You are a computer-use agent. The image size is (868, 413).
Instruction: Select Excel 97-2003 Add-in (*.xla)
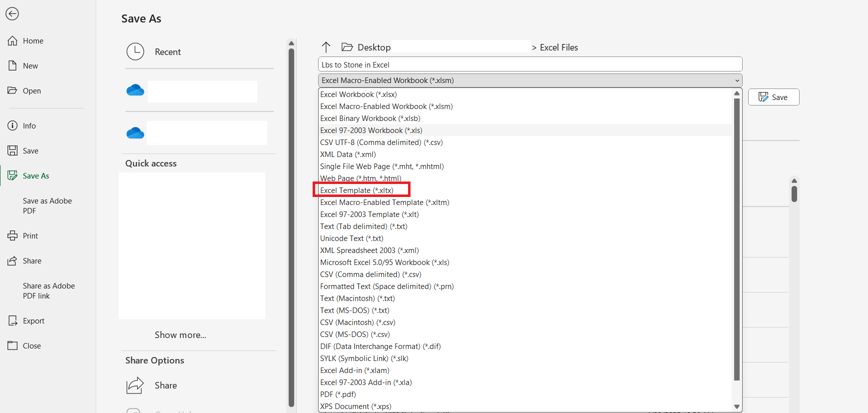point(525,382)
